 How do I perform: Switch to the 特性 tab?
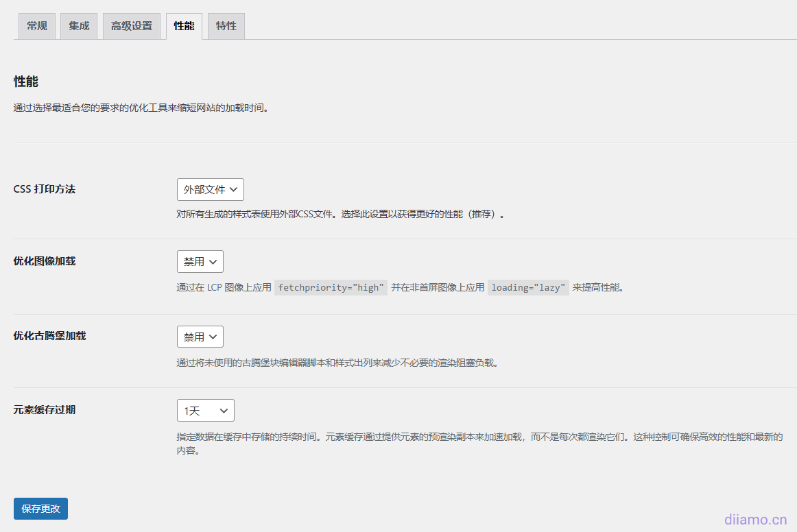pyautogui.click(x=226, y=26)
